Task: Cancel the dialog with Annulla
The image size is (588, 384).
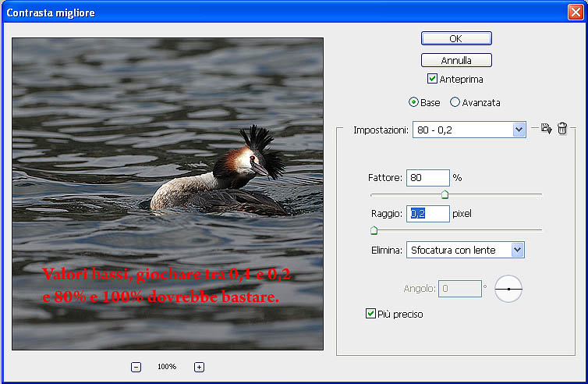Action: (x=456, y=60)
